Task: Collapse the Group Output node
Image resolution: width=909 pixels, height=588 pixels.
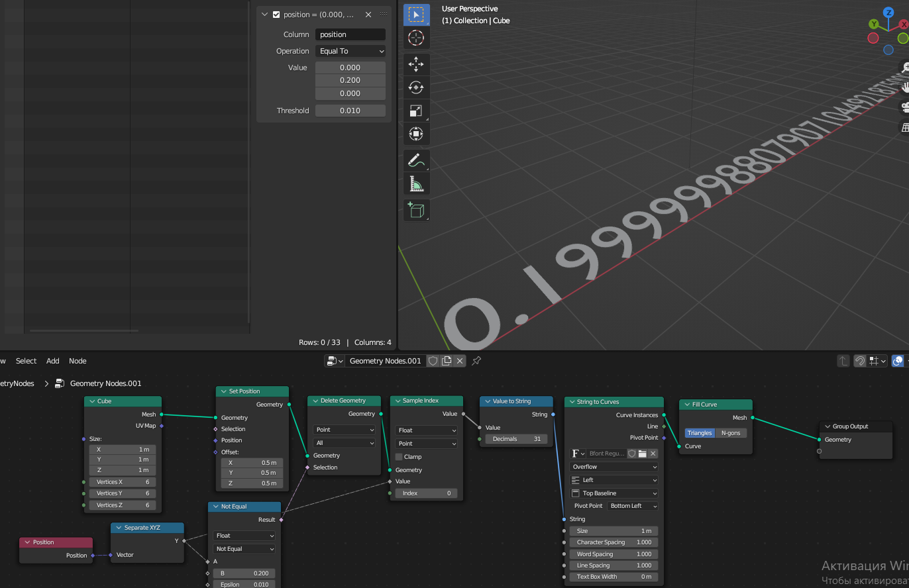Action: pos(828,426)
